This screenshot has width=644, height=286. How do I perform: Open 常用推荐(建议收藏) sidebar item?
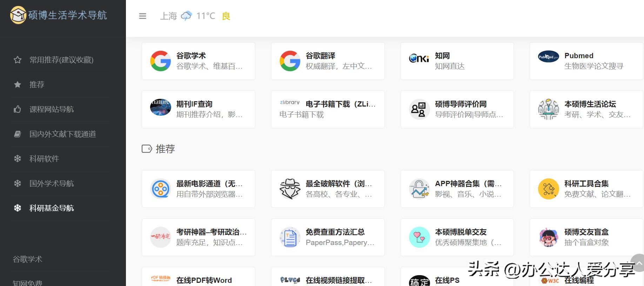coord(61,60)
